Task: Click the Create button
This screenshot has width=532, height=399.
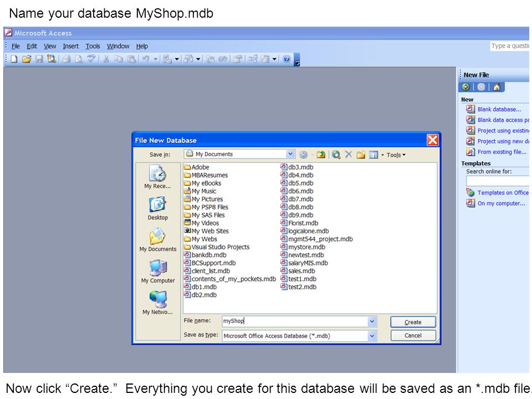Action: pyautogui.click(x=413, y=322)
